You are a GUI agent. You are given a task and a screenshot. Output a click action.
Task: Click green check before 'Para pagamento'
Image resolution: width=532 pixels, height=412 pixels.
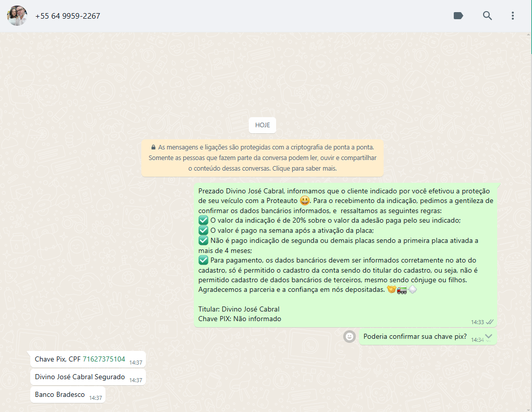203,260
